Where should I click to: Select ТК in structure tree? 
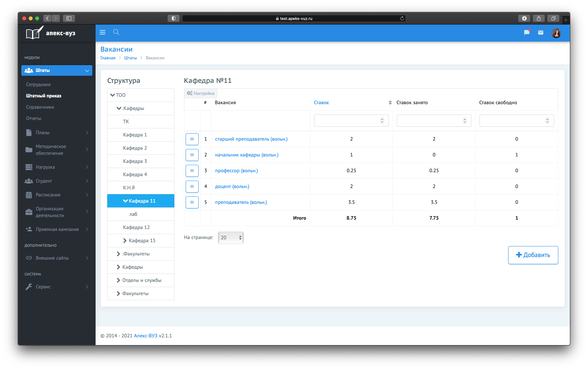(x=141, y=122)
